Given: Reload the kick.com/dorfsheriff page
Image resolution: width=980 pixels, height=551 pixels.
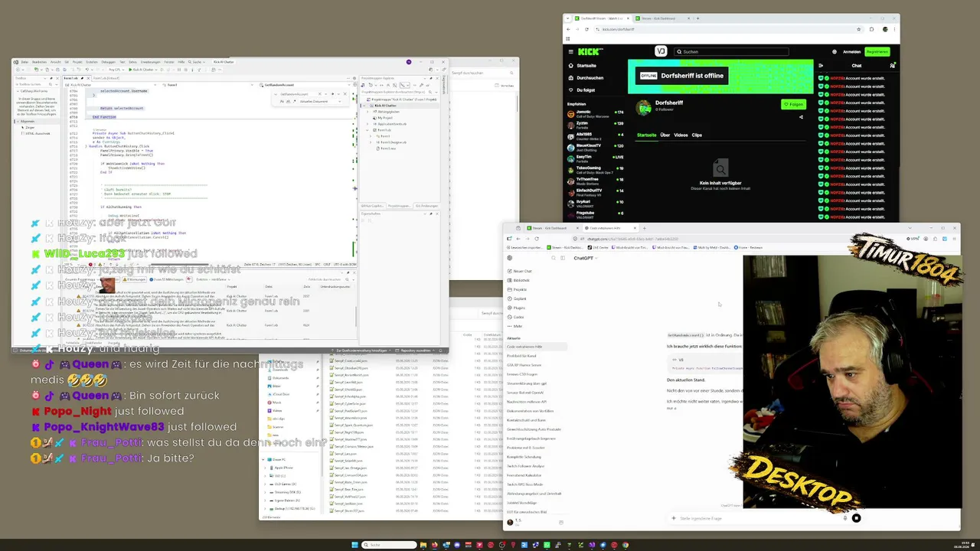Looking at the screenshot, I should [586, 29].
